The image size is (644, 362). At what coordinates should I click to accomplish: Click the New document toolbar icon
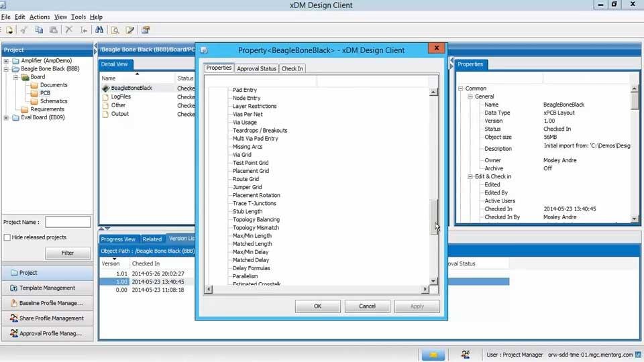(9, 30)
